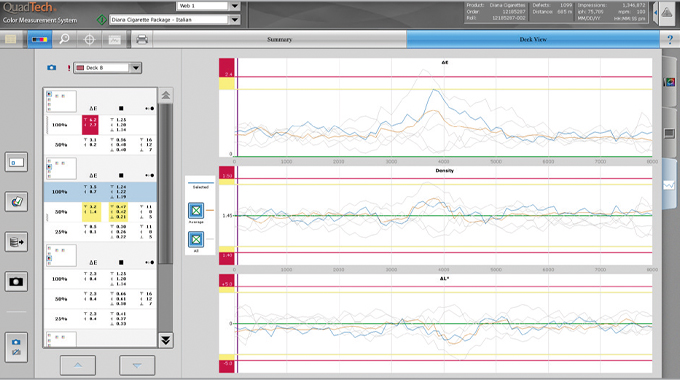Select the third patch position thumbnail
Screen dimensions: 680x380
coord(61,256)
